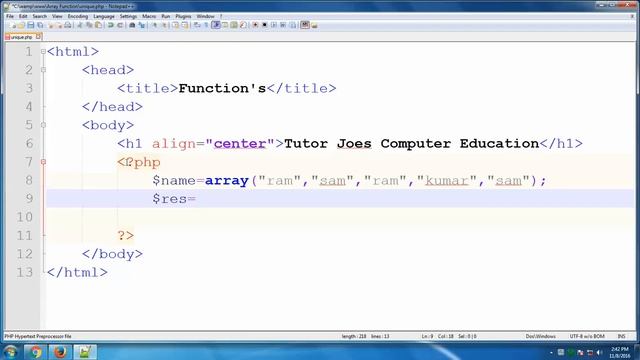Image resolution: width=640 pixels, height=360 pixels.
Task: Click the Stop Recording macro icon
Action: point(264,25)
